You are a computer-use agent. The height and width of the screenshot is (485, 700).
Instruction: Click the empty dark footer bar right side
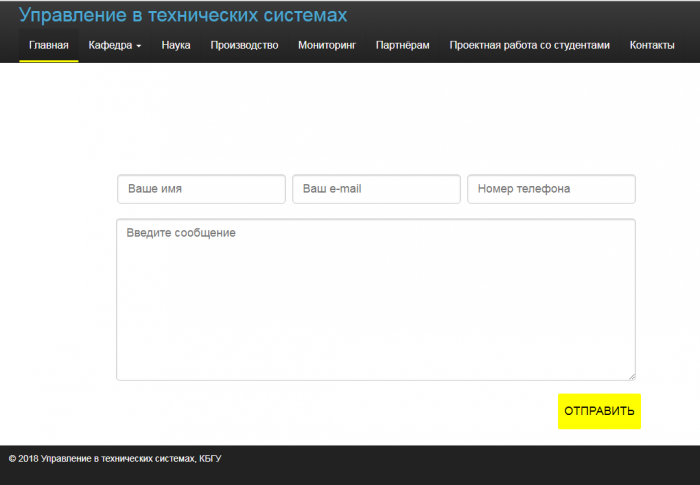pyautogui.click(x=550, y=462)
